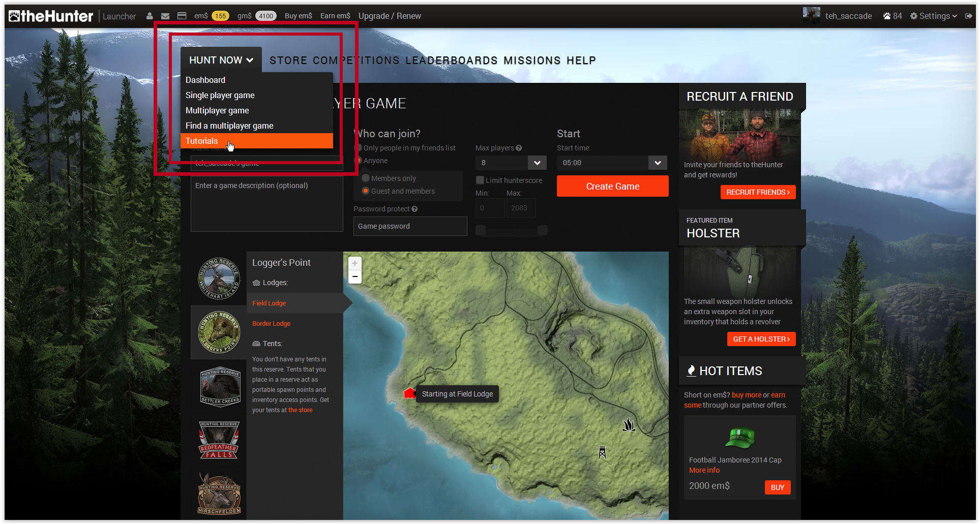Open the teh_saccade avatar picture
The width and height of the screenshot is (980, 524).
[812, 15]
